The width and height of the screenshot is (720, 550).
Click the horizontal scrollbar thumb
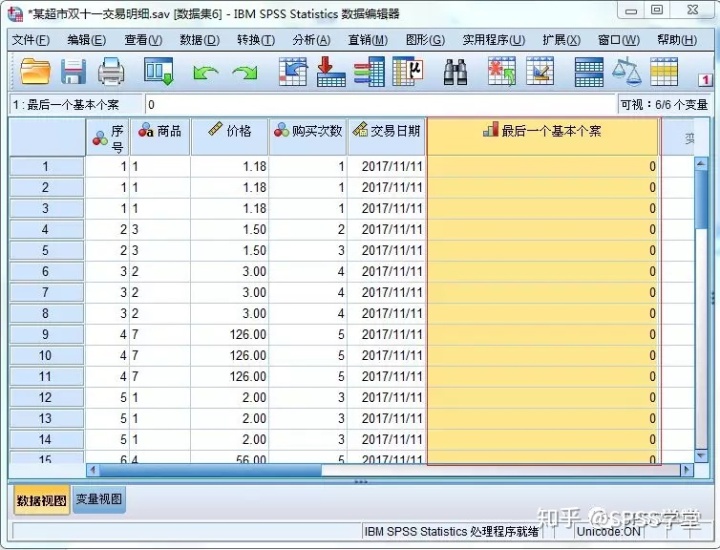(x=210, y=470)
